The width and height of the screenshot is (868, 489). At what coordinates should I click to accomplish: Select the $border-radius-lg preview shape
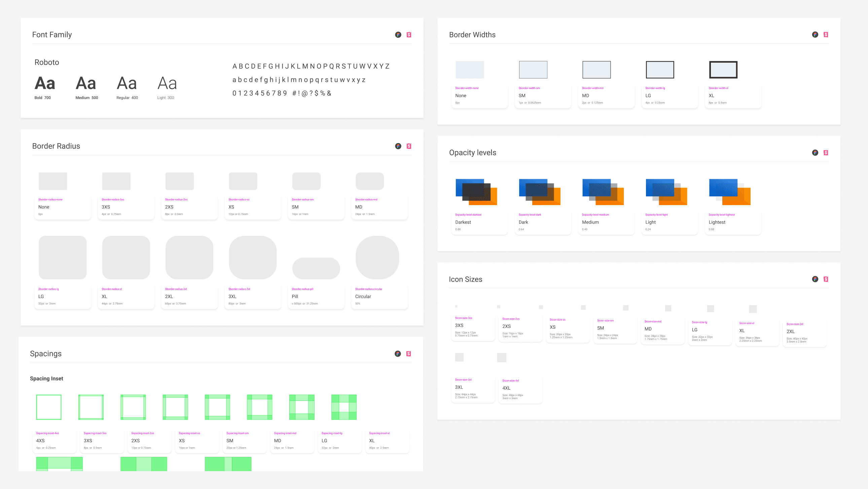click(x=63, y=257)
